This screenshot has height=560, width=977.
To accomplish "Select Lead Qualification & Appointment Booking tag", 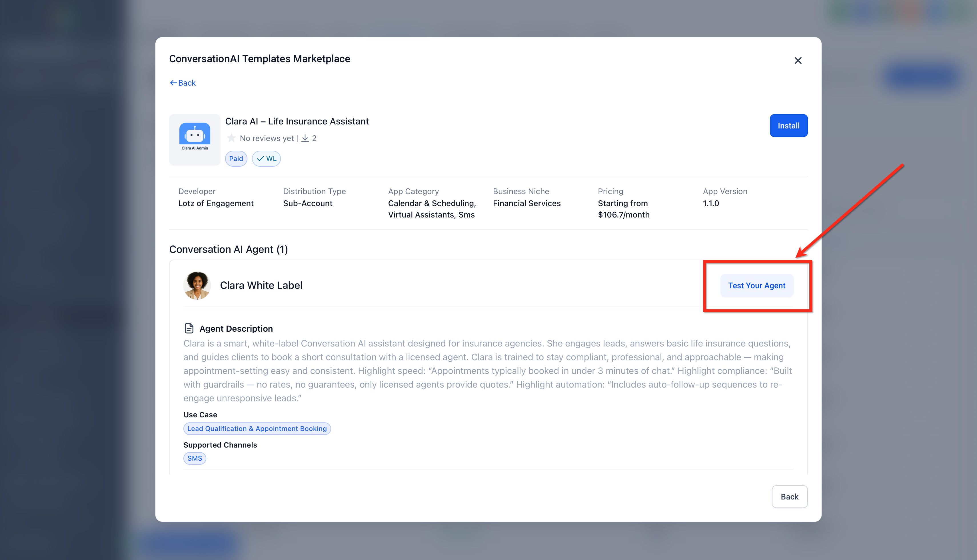I will click(x=257, y=428).
